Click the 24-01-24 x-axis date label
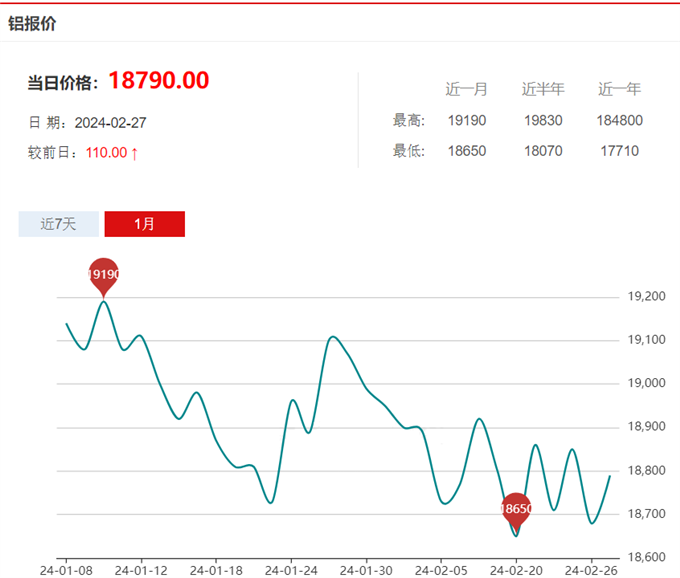680x578 pixels. 290,569
